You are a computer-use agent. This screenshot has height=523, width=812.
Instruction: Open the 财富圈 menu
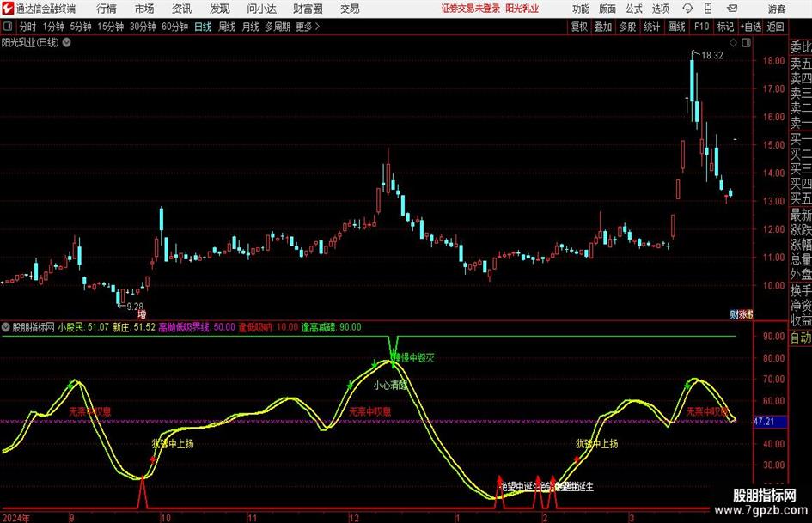tap(308, 9)
